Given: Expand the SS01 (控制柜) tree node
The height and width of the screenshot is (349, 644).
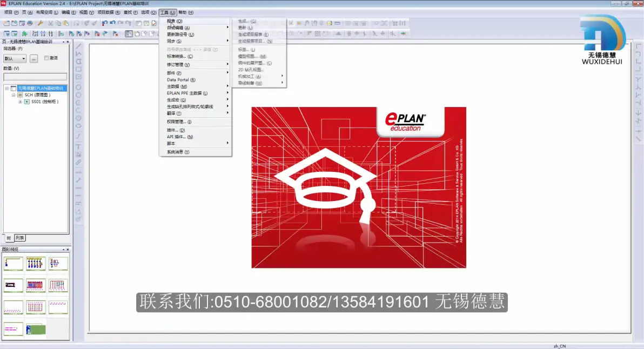Looking at the screenshot, I should [20, 102].
